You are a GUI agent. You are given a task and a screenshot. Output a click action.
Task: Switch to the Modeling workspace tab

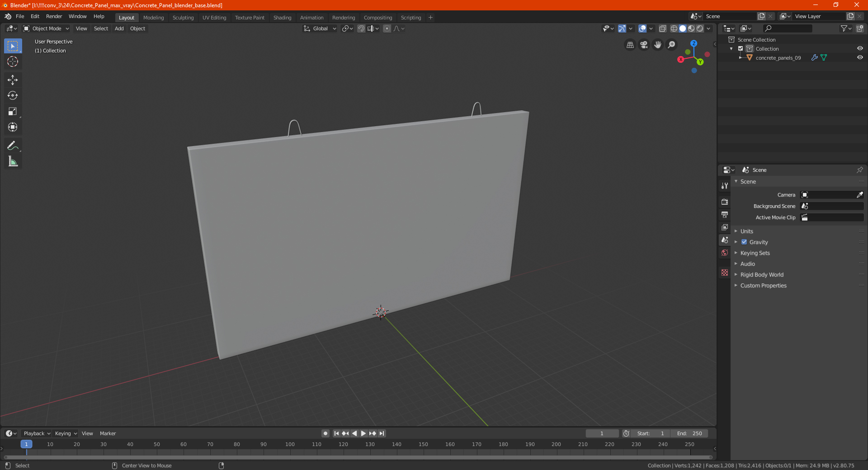coord(153,18)
